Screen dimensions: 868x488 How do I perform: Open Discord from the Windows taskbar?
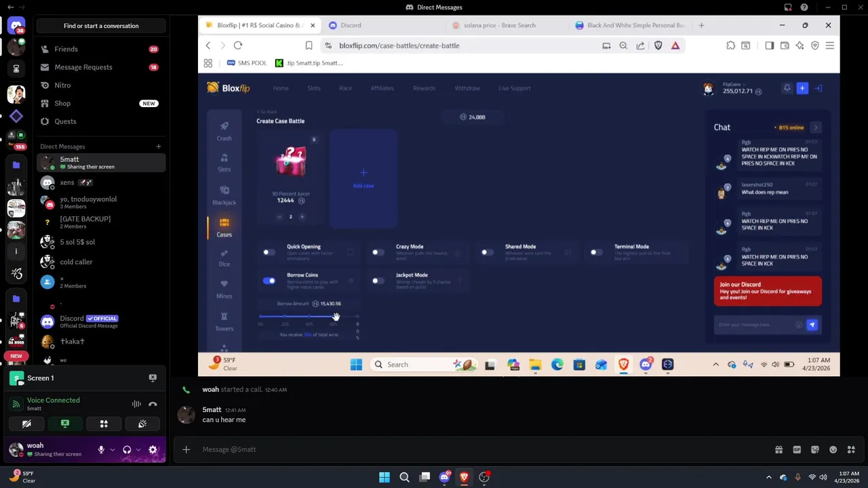point(444,477)
